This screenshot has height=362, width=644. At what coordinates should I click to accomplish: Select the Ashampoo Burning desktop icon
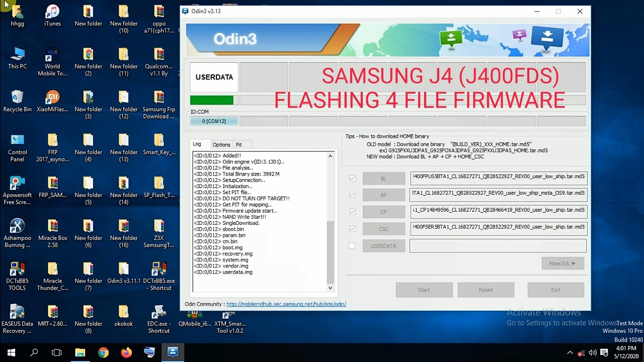18,233
